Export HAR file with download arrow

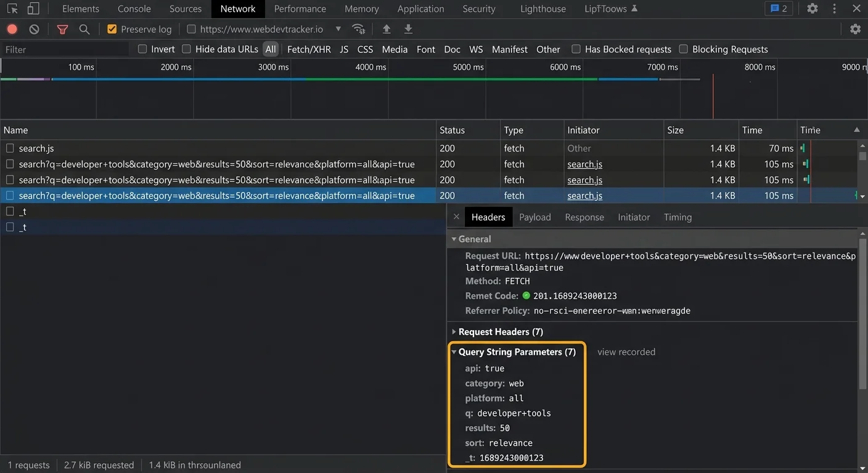coord(408,29)
